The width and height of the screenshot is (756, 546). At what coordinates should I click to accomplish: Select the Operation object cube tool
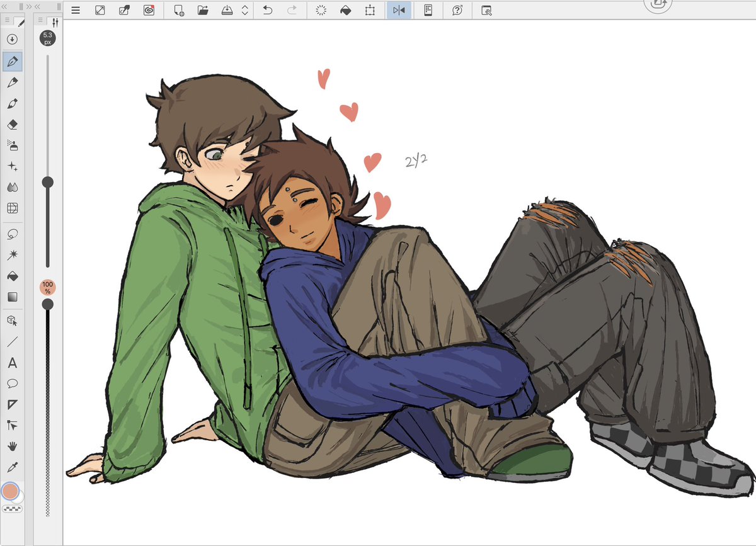coord(12,321)
